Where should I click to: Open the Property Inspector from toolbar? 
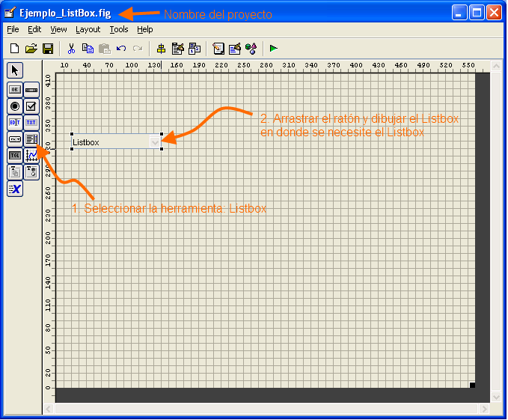coord(235,49)
